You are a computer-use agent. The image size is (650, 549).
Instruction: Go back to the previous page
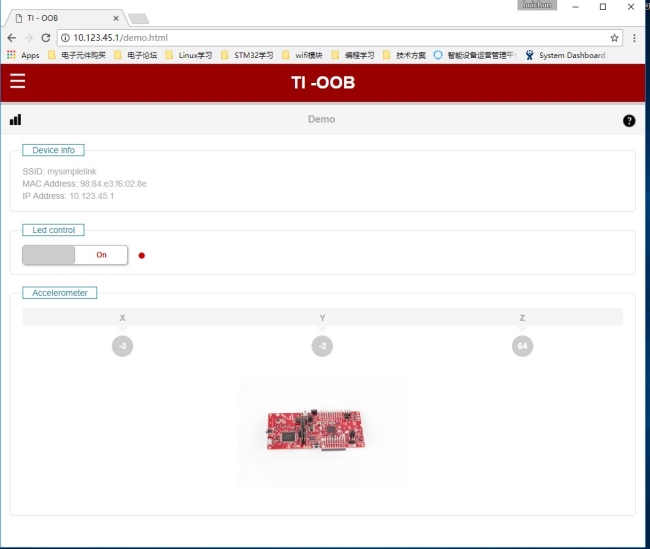(11, 37)
